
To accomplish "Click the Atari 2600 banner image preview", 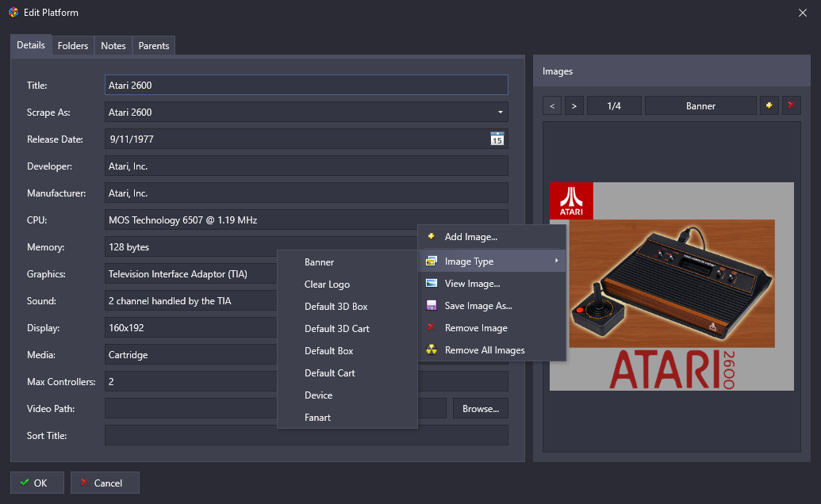I will click(671, 286).
